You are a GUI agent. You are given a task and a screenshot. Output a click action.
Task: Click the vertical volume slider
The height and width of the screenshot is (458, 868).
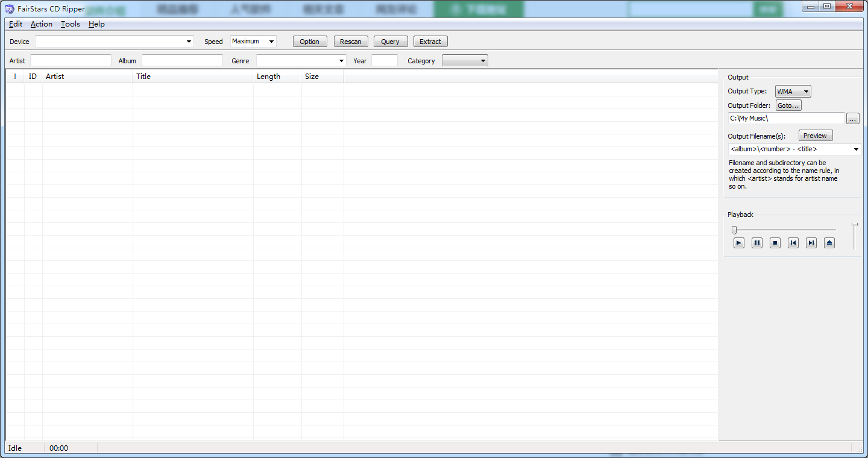click(x=855, y=236)
